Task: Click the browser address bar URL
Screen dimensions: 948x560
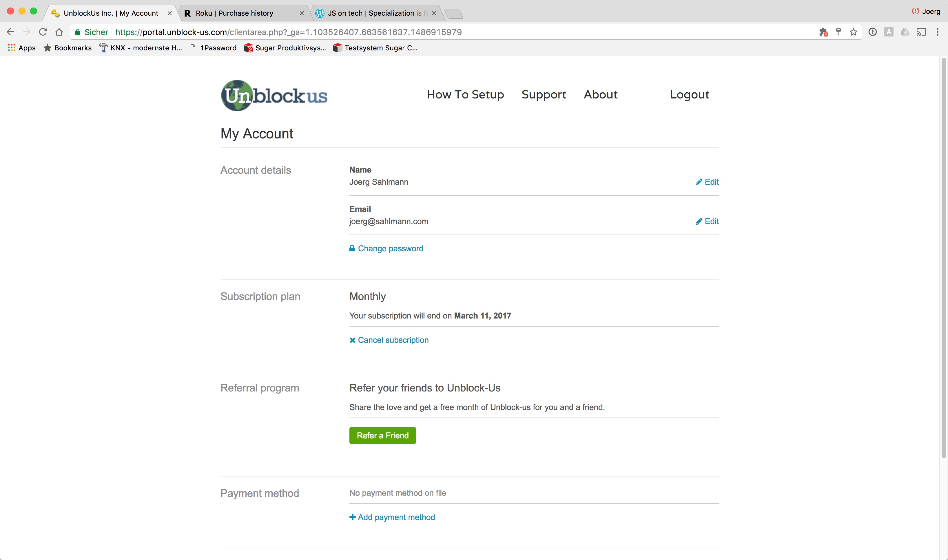Action: [289, 32]
